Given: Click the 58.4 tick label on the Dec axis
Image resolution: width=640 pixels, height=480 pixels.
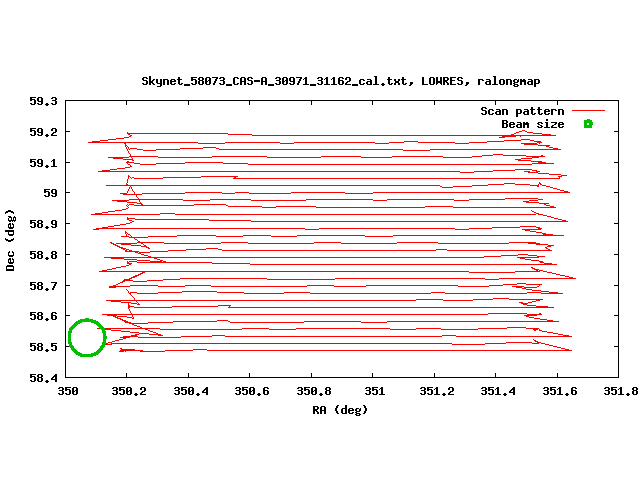Looking at the screenshot, I should (x=43, y=378).
